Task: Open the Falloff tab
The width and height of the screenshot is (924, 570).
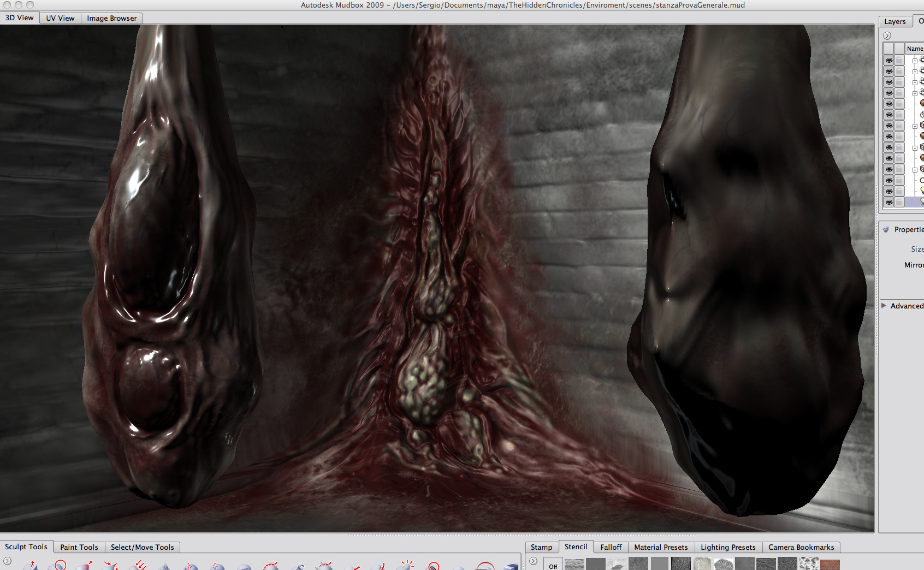Action: [611, 547]
